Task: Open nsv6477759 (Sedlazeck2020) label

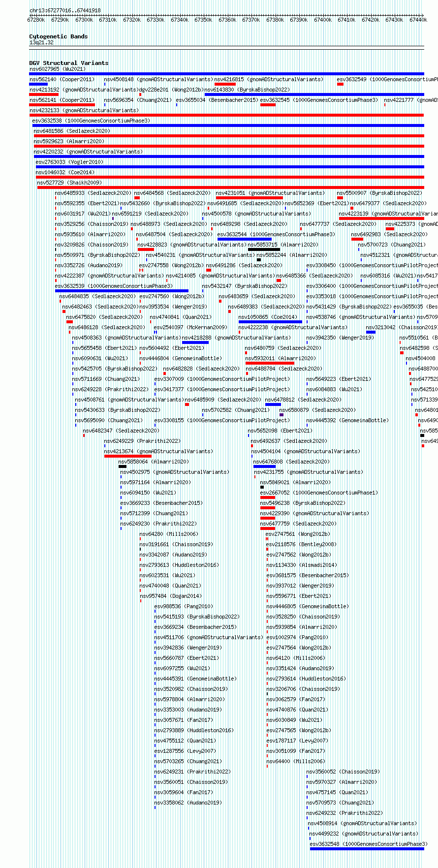Action: (299, 524)
